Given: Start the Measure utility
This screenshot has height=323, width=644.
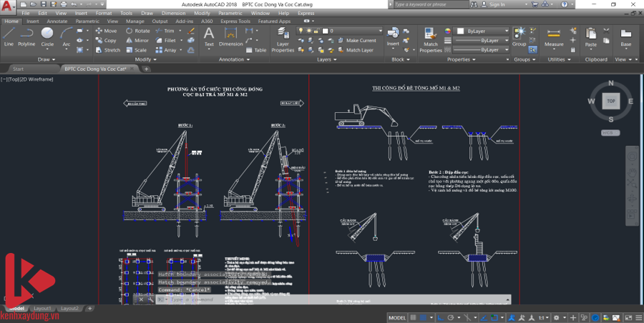Looking at the screenshot, I should [x=554, y=36].
